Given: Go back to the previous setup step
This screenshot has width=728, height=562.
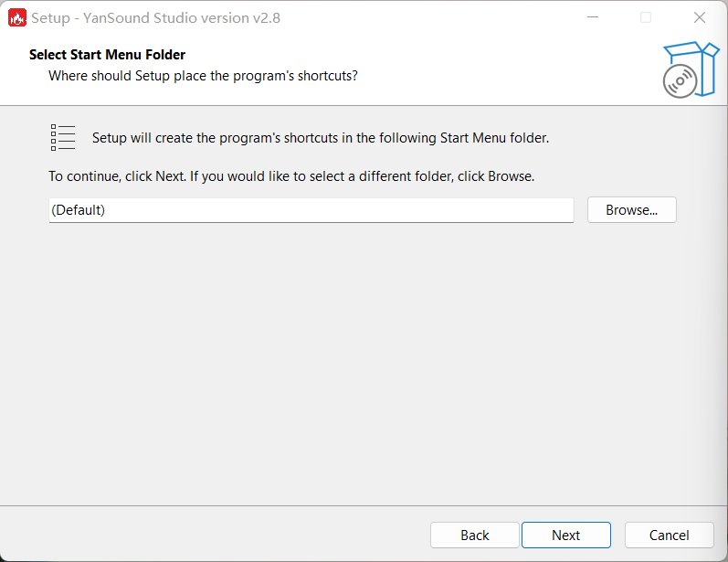Looking at the screenshot, I should [474, 535].
